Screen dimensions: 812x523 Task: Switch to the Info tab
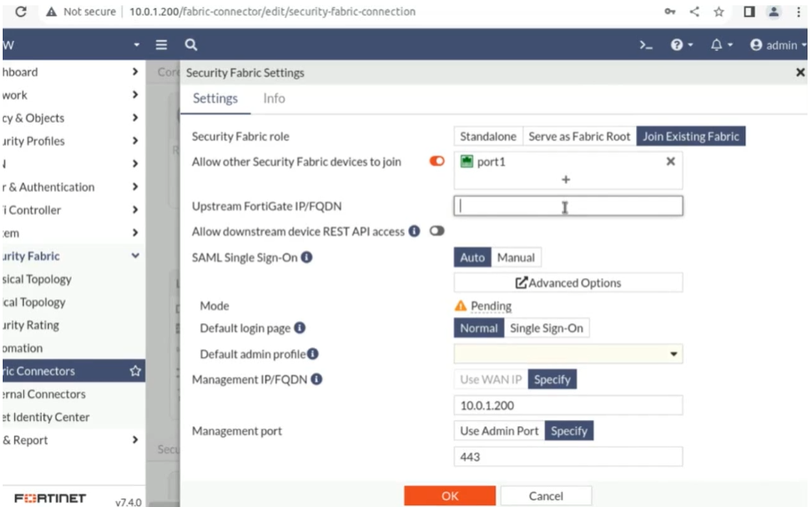[x=274, y=99]
